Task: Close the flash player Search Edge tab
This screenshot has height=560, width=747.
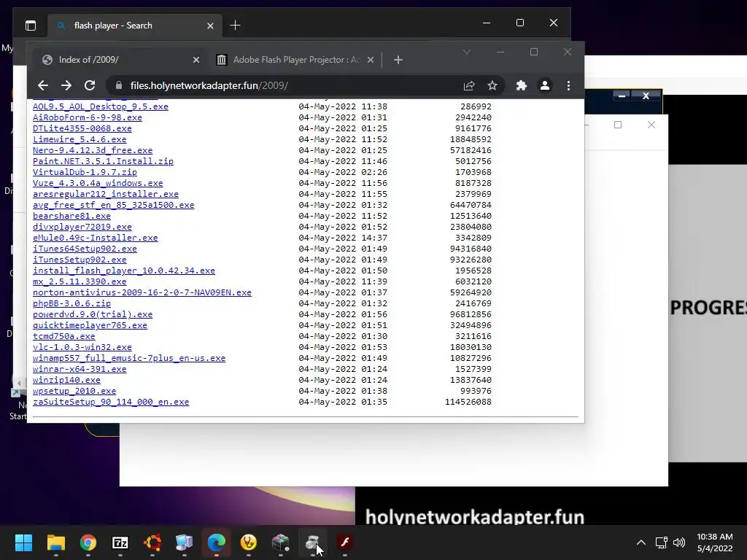Action: [210, 26]
